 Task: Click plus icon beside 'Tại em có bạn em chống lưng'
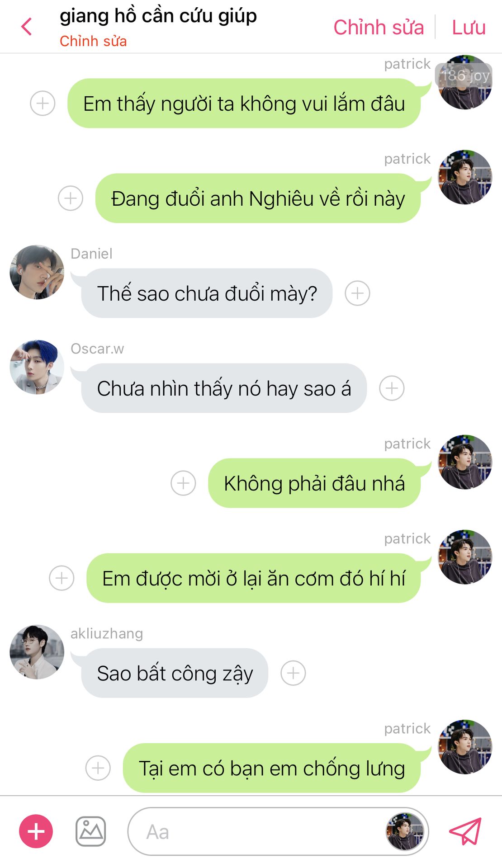(98, 768)
